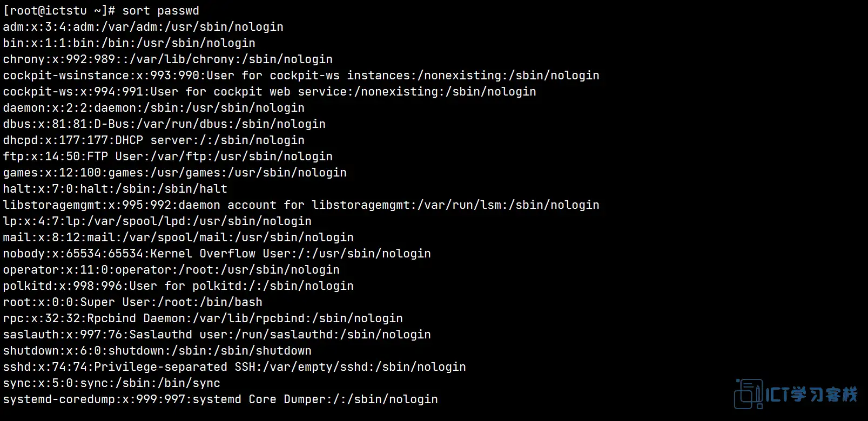Select the cockpit-wsinstance line
Image resolution: width=868 pixels, height=421 pixels.
pyautogui.click(x=301, y=76)
